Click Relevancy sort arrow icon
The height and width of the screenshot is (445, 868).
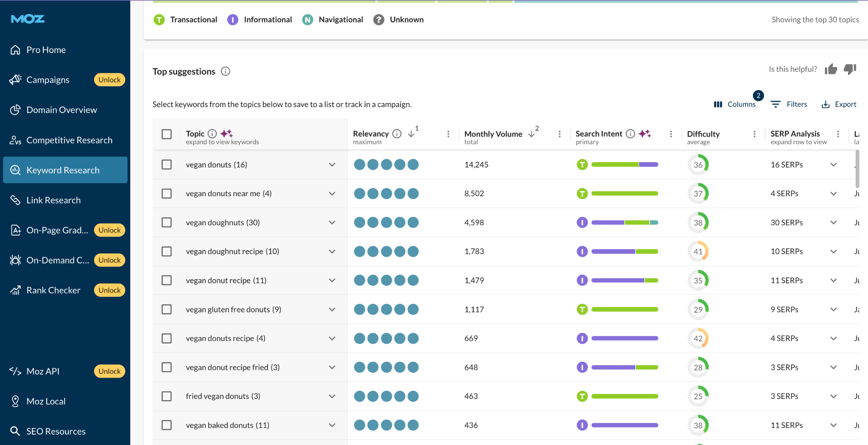coord(411,133)
